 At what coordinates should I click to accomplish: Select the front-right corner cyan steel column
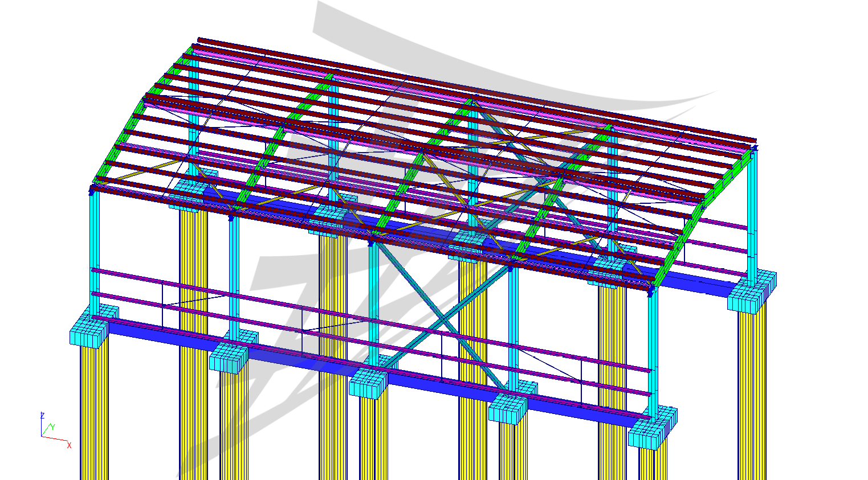653,353
